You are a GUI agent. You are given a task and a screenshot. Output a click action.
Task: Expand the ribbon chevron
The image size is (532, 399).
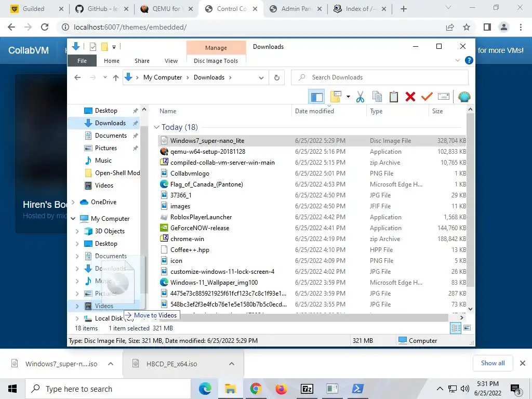click(x=457, y=60)
